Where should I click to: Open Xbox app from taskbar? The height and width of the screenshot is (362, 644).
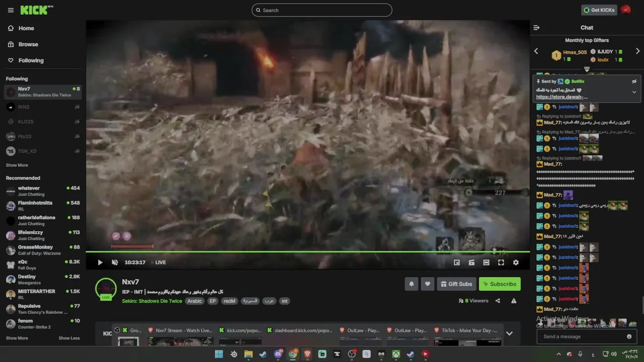click(x=396, y=354)
